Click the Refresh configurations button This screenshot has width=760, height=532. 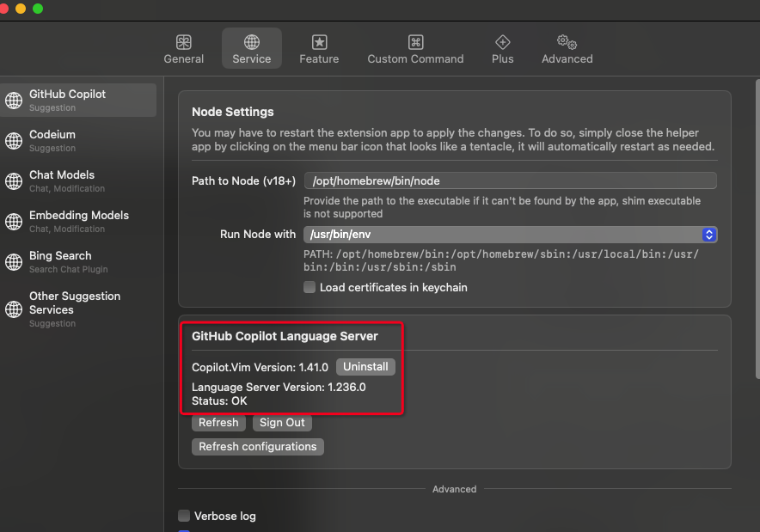click(258, 447)
